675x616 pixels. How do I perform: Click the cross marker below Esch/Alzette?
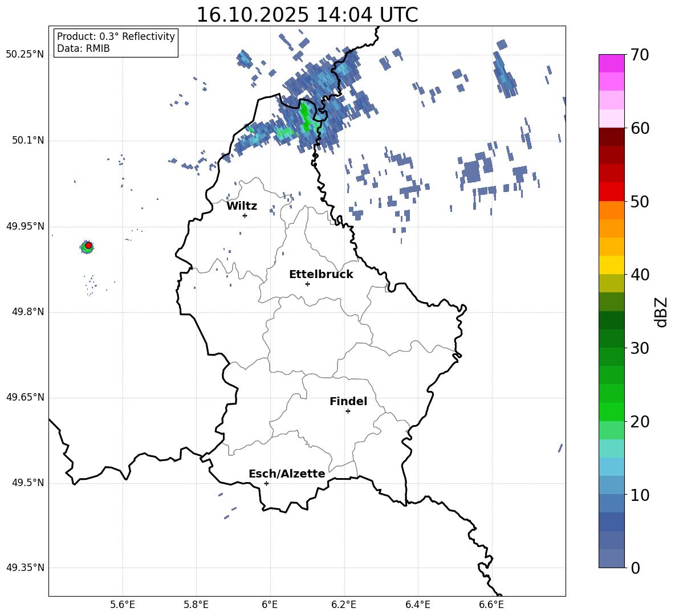tap(266, 483)
